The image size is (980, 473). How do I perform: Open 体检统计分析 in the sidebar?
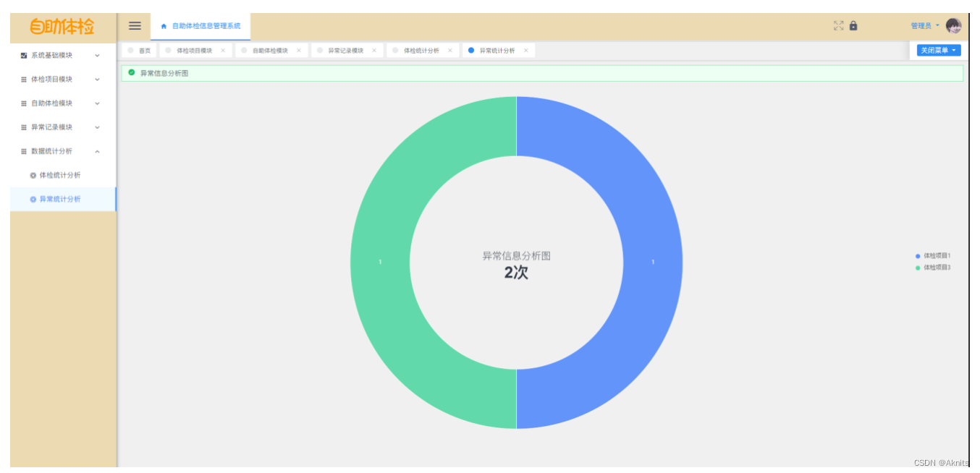[x=63, y=175]
